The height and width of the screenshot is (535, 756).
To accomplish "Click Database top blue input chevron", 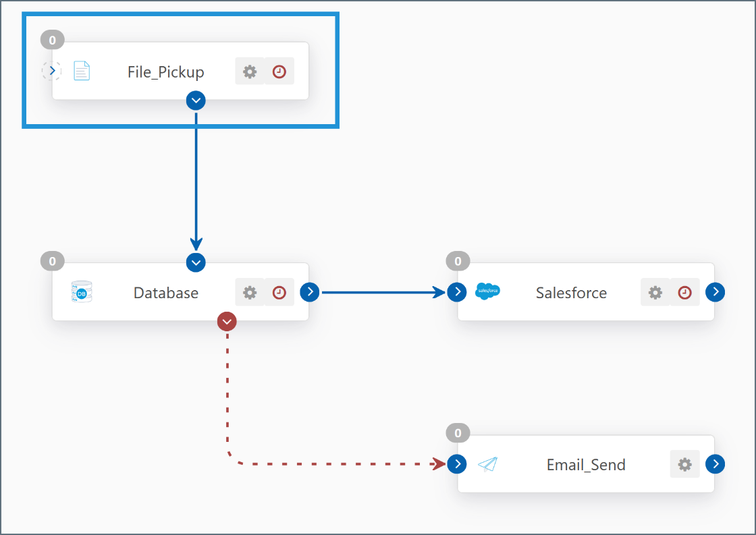I will [196, 262].
